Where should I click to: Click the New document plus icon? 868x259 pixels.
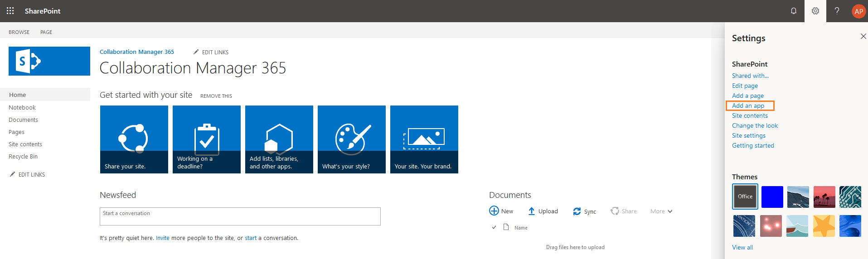494,211
